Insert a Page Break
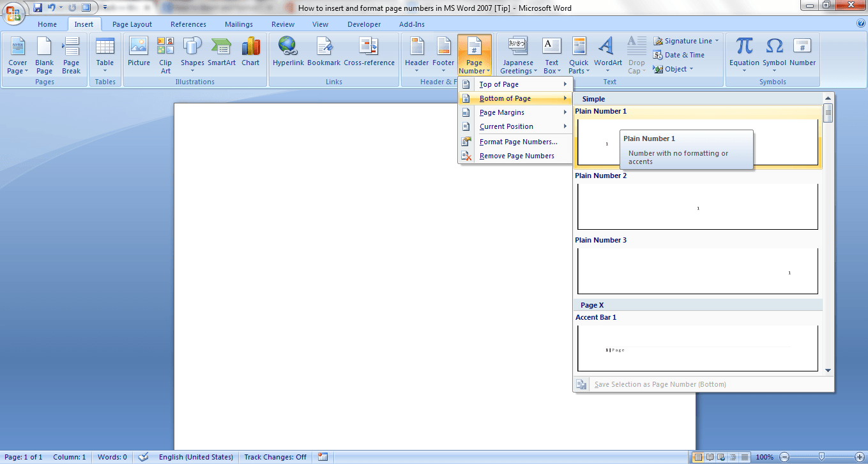The height and width of the screenshot is (464, 868). point(72,56)
